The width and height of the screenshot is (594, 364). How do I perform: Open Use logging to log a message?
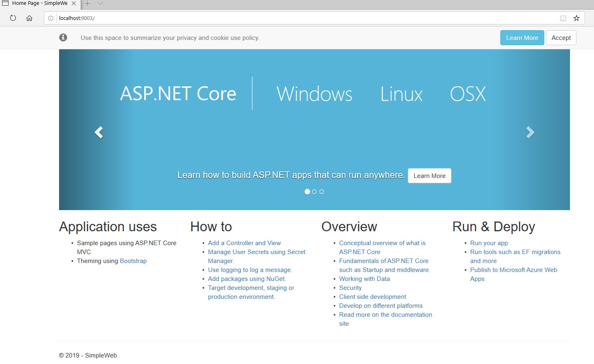tap(250, 270)
